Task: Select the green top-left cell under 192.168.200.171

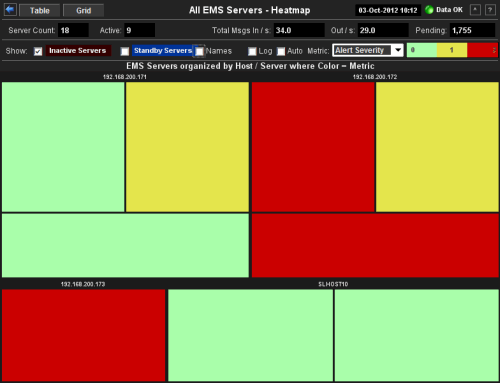Action: 63,147
